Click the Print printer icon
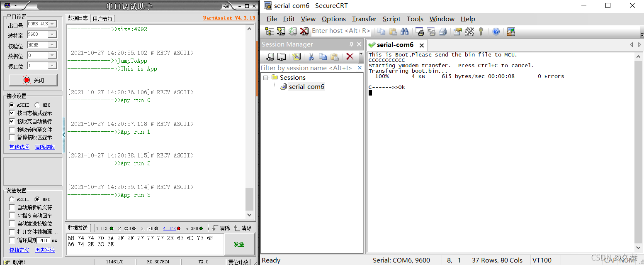 443,31
